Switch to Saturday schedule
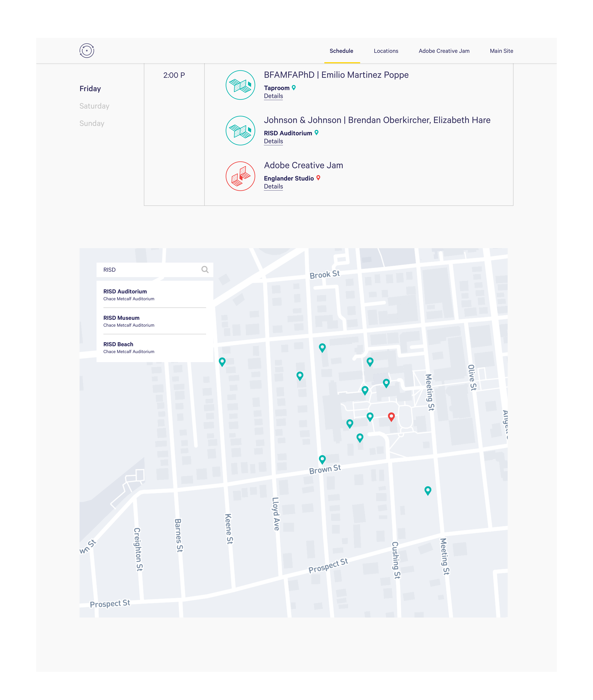Image resolution: width=593 pixels, height=700 pixels. (x=94, y=106)
